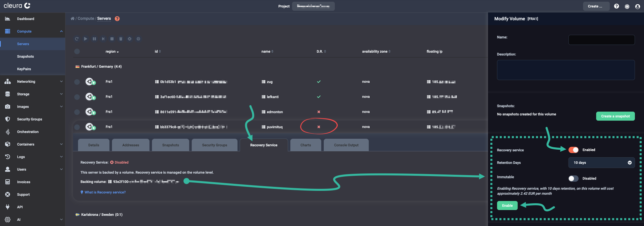Screen dimensions: 644x226
Task: Click the Cleura logo
Action: [17, 6]
